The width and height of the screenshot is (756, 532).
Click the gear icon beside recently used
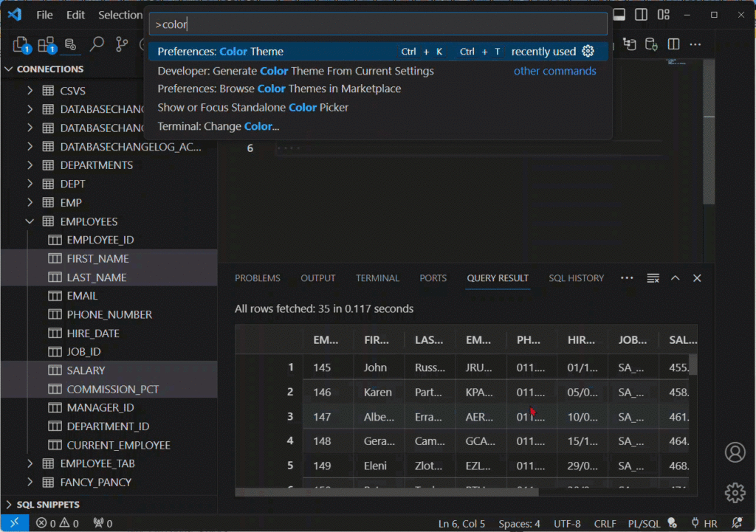point(588,52)
